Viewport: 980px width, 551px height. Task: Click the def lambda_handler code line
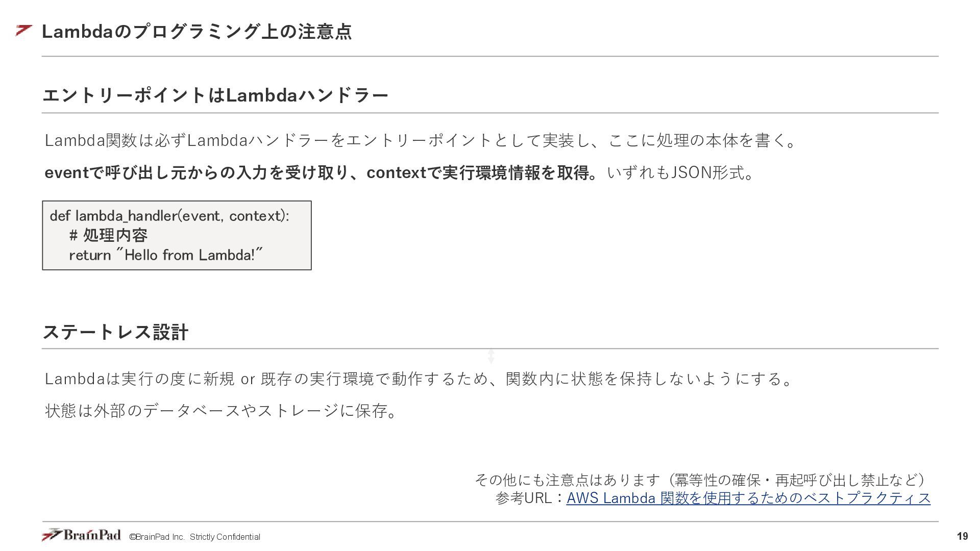(169, 216)
